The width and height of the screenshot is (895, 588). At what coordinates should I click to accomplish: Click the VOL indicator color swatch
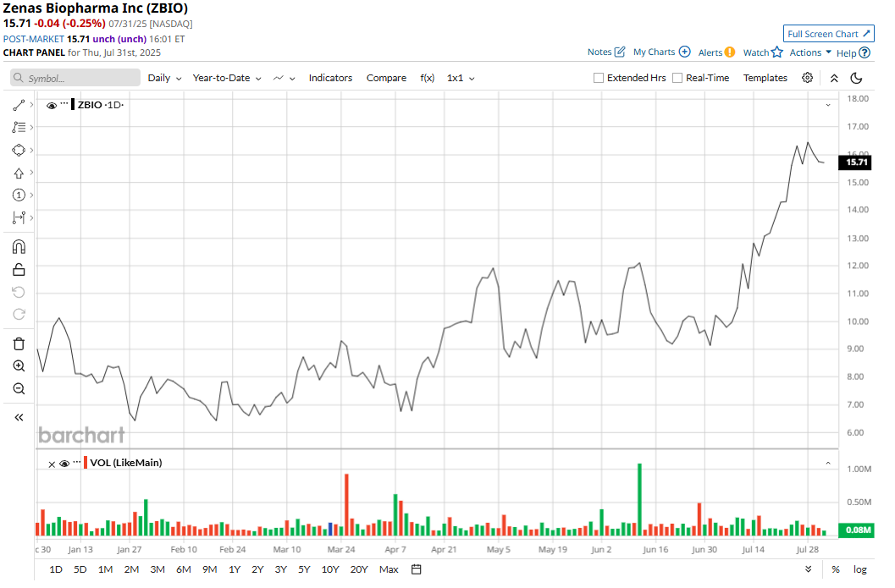[x=86, y=463]
